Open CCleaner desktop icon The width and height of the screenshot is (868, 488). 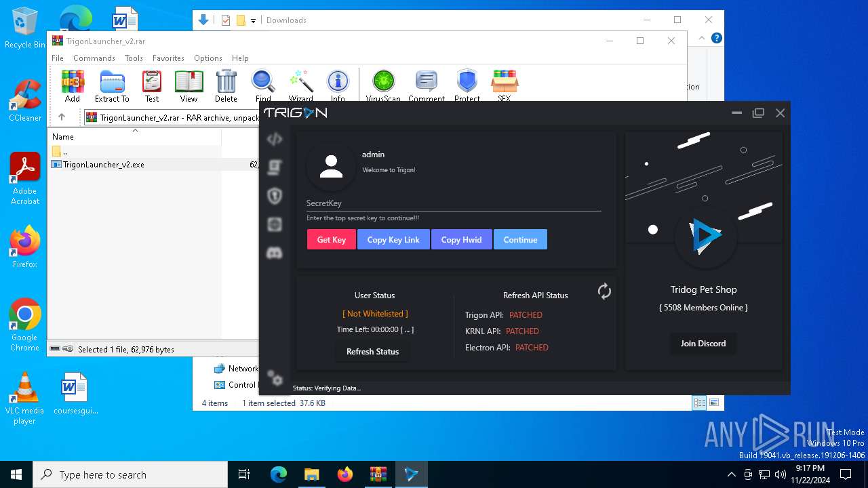[25, 100]
